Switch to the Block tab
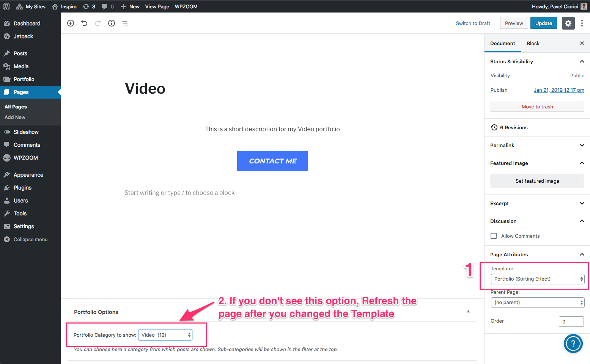 coord(533,43)
